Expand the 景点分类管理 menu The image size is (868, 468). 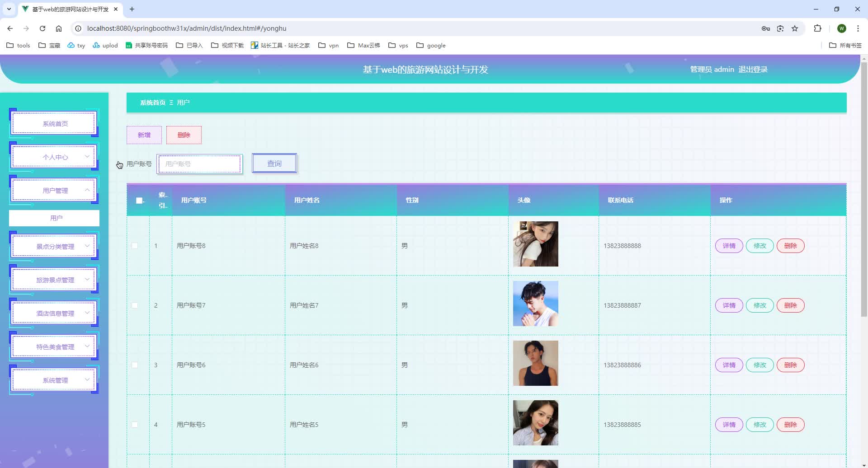pos(54,246)
